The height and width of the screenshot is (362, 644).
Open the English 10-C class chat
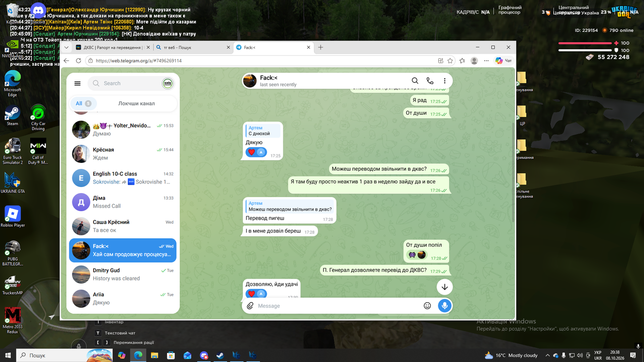pyautogui.click(x=123, y=178)
